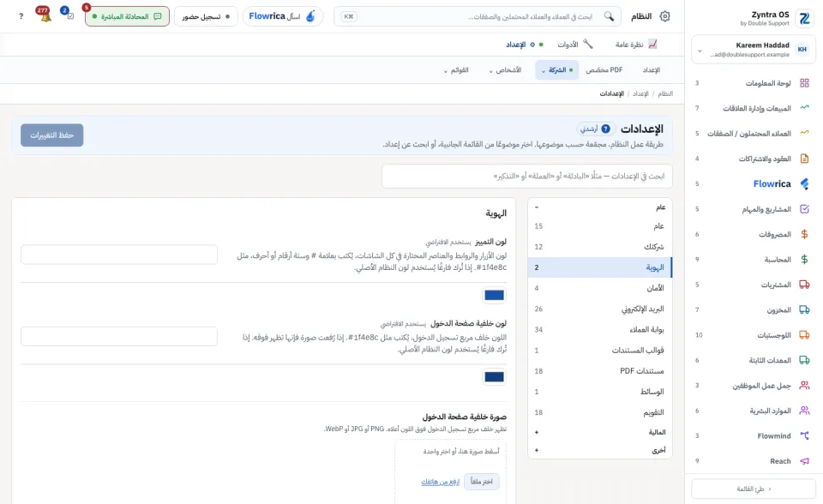Open Employee Workload (حِمل عمل الموظفين) icon
The width and height of the screenshot is (823, 504).
pos(804,386)
